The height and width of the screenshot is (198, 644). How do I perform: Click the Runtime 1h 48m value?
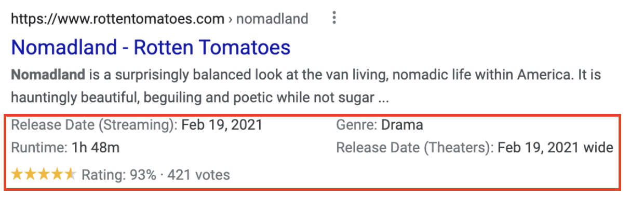96,148
